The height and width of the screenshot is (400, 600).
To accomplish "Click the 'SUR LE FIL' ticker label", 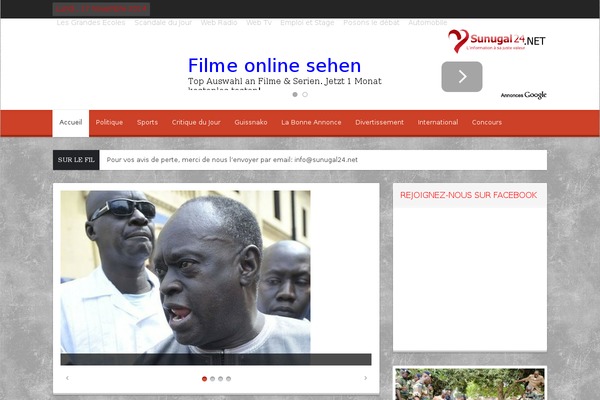I will coord(76,160).
